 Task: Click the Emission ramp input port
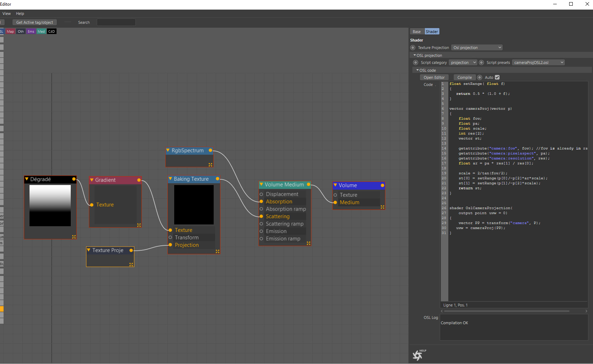(261, 239)
